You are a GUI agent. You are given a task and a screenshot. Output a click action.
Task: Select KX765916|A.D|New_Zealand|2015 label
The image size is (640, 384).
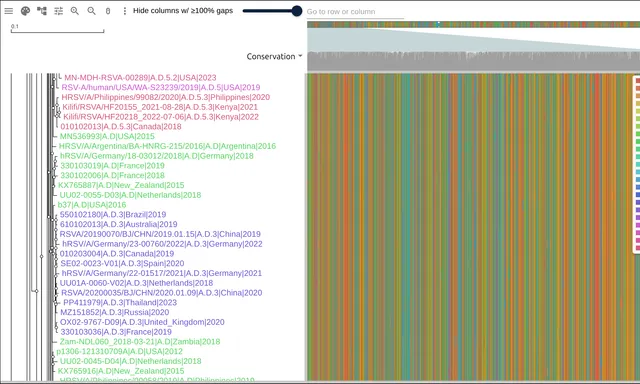click(x=121, y=371)
